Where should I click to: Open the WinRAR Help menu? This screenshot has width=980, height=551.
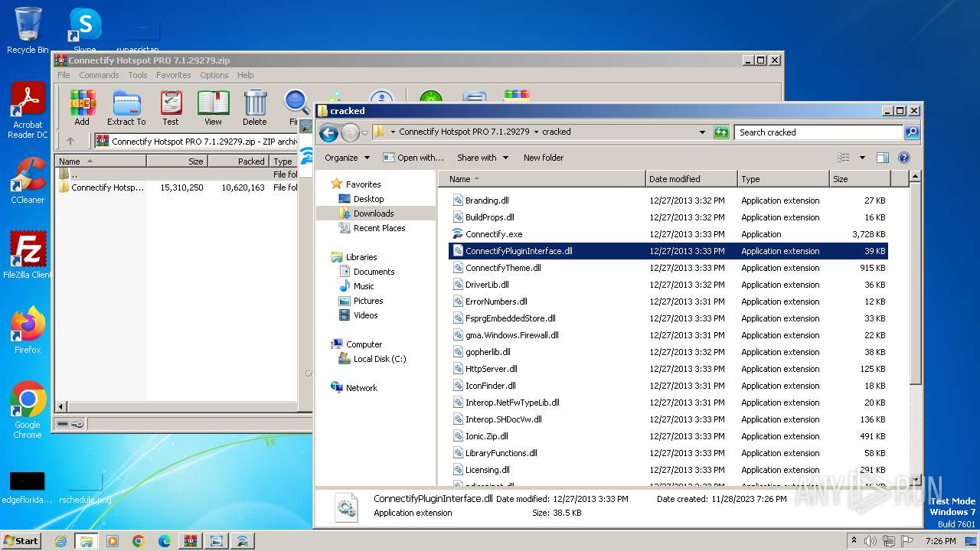245,75
